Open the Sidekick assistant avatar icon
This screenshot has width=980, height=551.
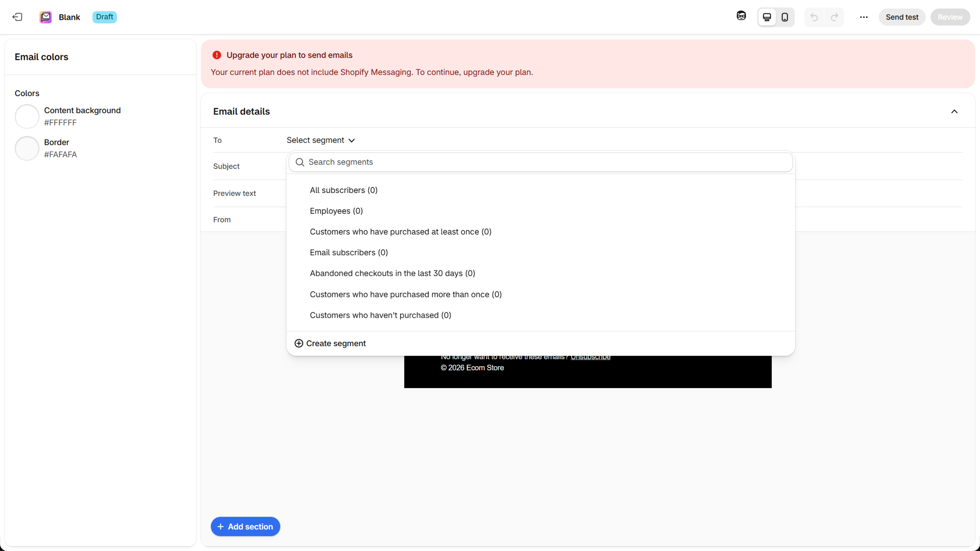click(x=741, y=16)
